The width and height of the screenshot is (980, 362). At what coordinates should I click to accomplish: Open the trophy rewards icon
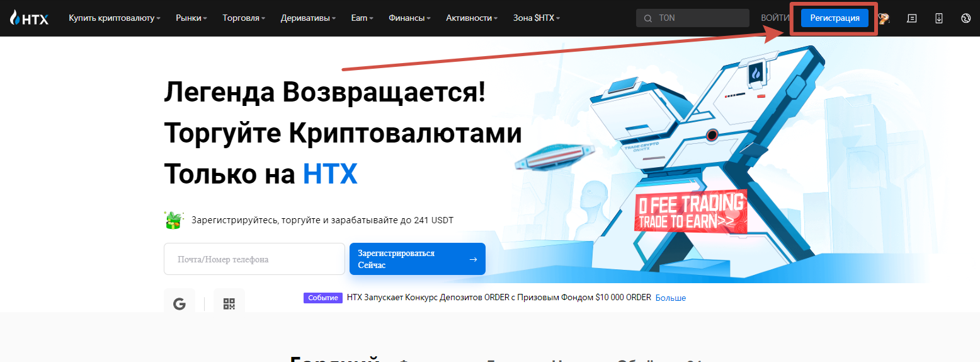[x=884, y=18]
